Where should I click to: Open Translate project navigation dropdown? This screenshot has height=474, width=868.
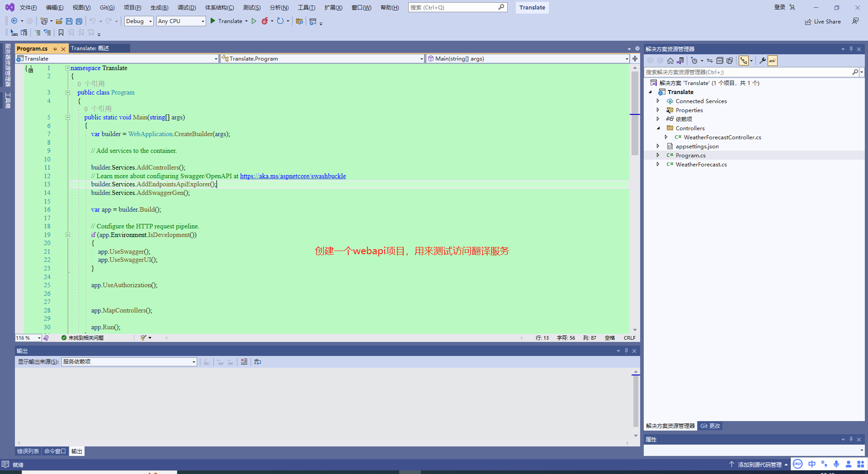pos(117,59)
